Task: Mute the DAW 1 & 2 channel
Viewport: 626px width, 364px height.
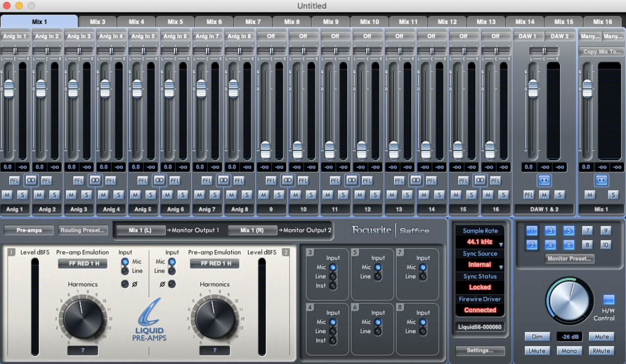Action: pos(544,195)
